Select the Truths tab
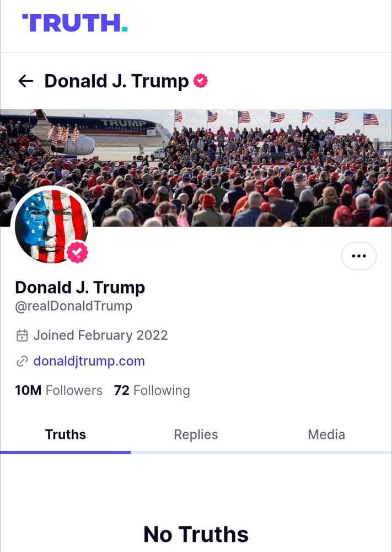Screen dimensions: 392x552 [66, 435]
